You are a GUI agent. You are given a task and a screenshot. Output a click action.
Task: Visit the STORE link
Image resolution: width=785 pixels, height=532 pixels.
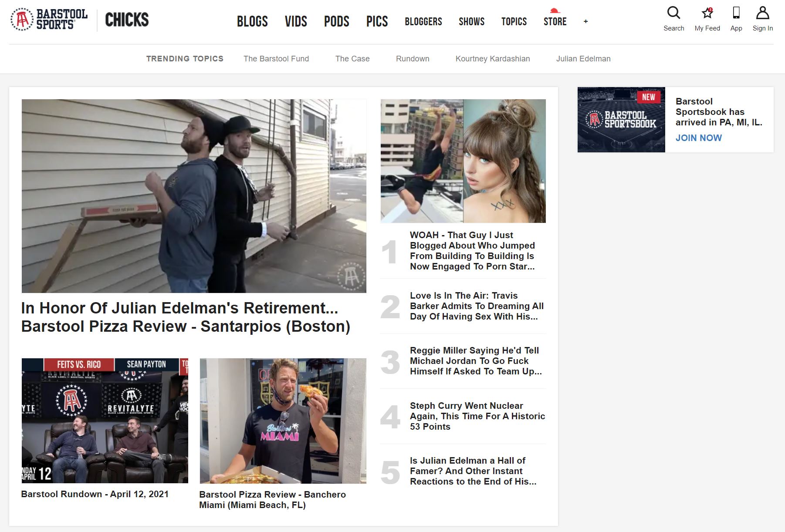coord(555,21)
